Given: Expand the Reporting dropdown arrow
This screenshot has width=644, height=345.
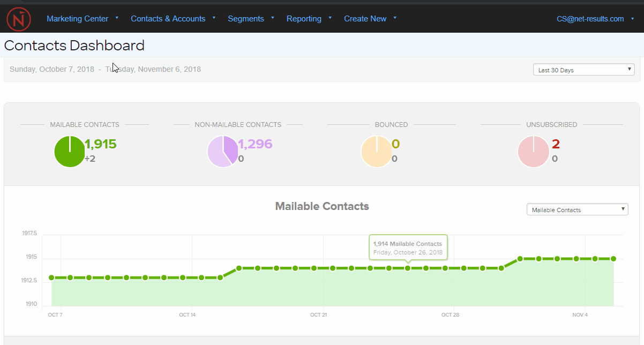Looking at the screenshot, I should (x=330, y=18).
